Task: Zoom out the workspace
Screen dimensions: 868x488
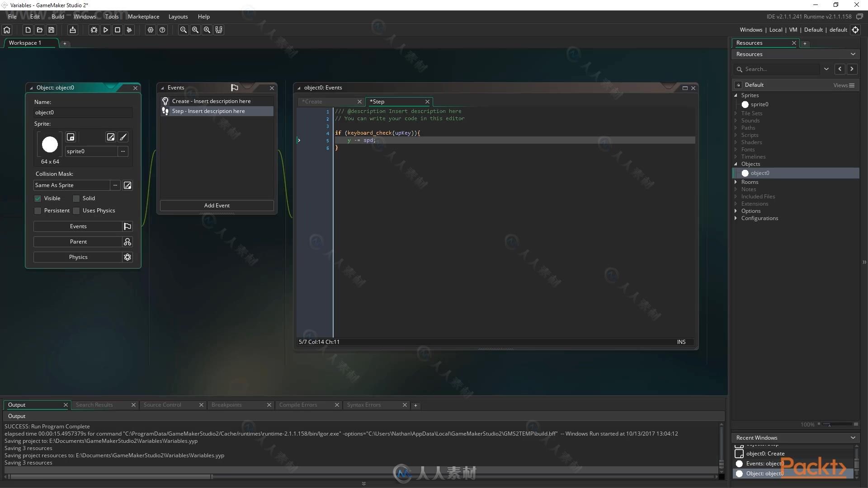Action: 184,30
